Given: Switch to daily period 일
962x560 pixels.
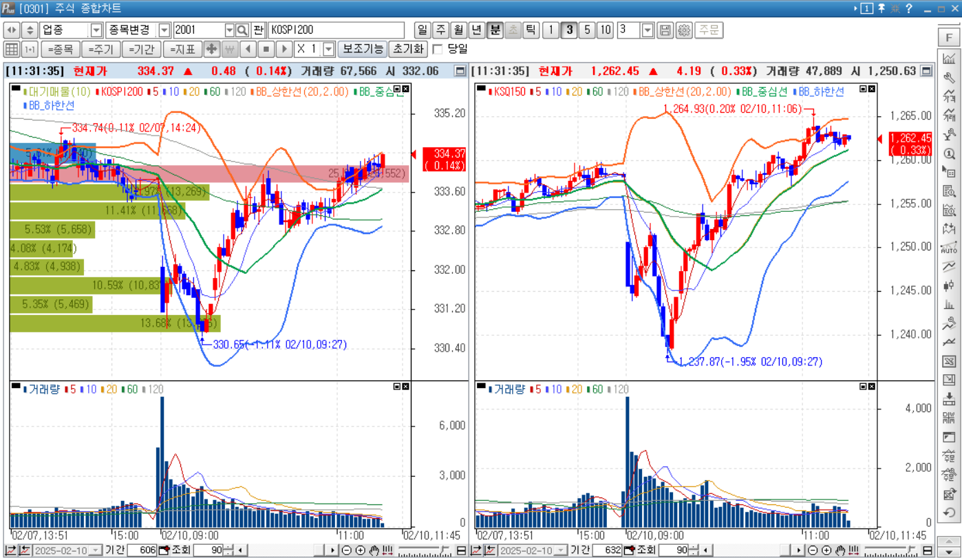Looking at the screenshot, I should coord(423,30).
